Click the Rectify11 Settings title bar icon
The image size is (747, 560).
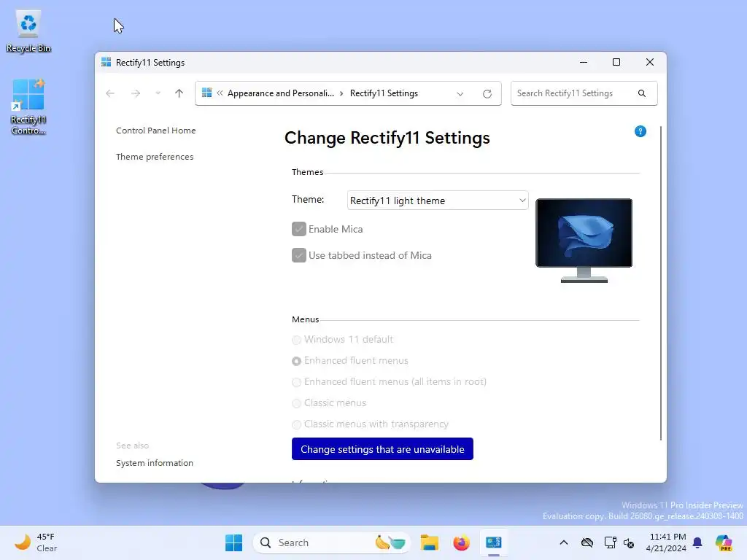[107, 63]
